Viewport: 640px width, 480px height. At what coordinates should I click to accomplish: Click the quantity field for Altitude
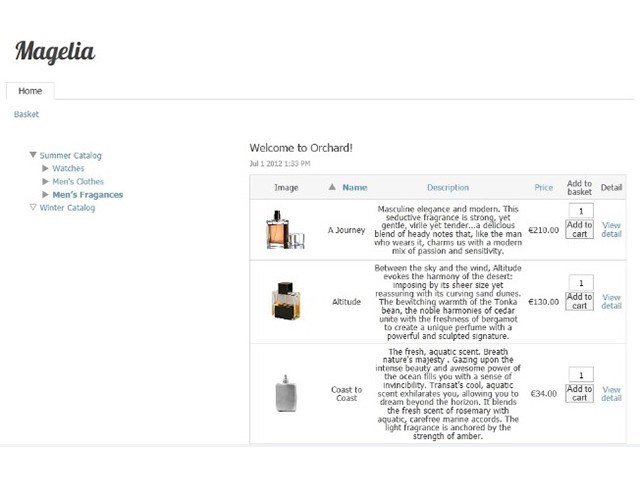pos(579,283)
